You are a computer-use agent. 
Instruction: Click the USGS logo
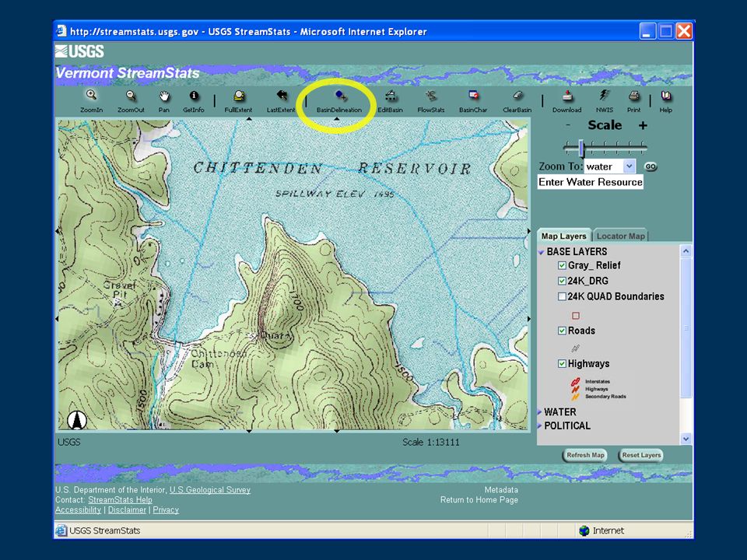coord(79,51)
